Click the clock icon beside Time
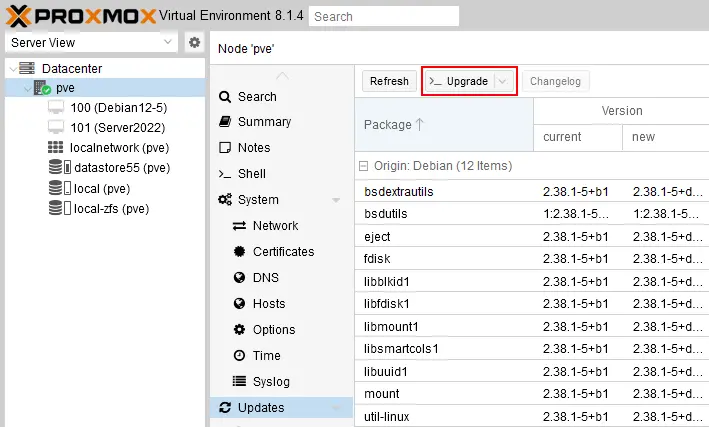This screenshot has width=709, height=427. coord(239,356)
